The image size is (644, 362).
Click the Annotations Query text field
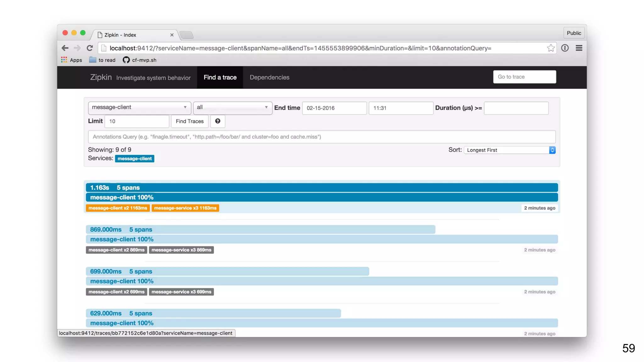(321, 137)
